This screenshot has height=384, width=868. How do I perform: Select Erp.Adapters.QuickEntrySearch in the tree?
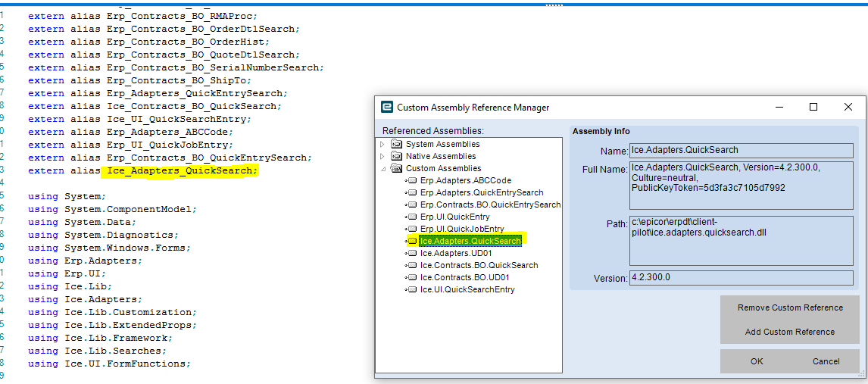click(x=481, y=192)
